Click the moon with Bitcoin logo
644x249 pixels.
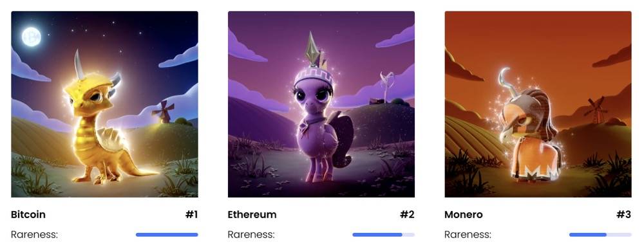31,37
